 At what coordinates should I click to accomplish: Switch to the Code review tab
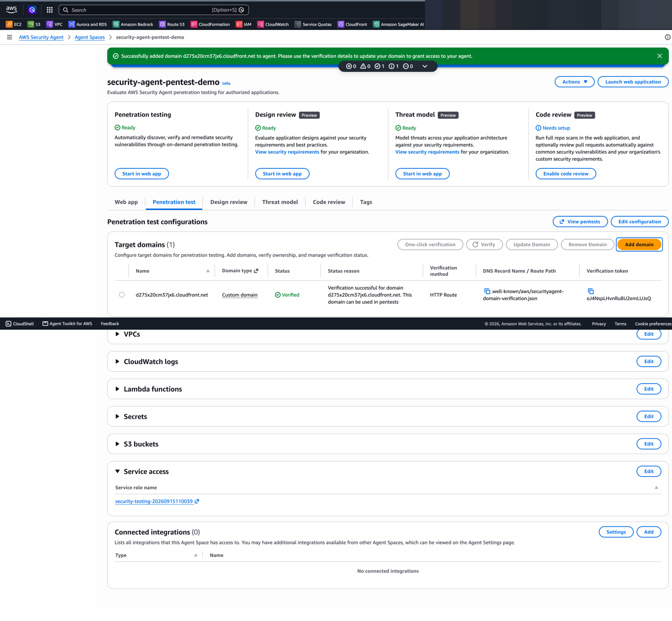[329, 202]
